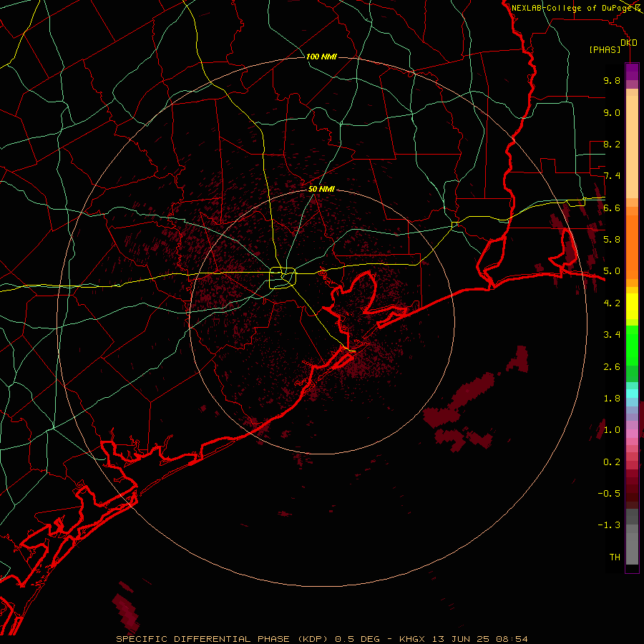The image size is (644, 644).
Task: Click the 0.2 value on the scale
Action: coord(612,462)
